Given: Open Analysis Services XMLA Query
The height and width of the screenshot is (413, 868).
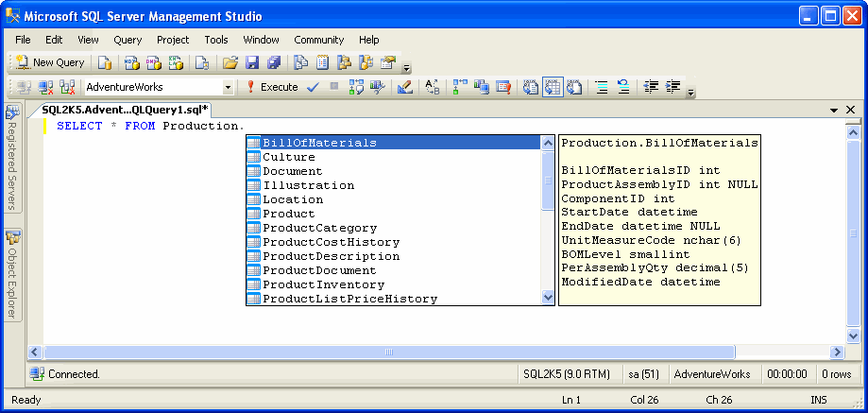Looking at the screenshot, I should coord(176,62).
